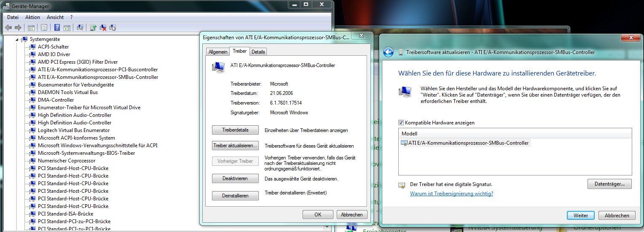
Task: Select Enumerator-Treiber für Microsoft Virtual Drive
Action: pos(89,108)
